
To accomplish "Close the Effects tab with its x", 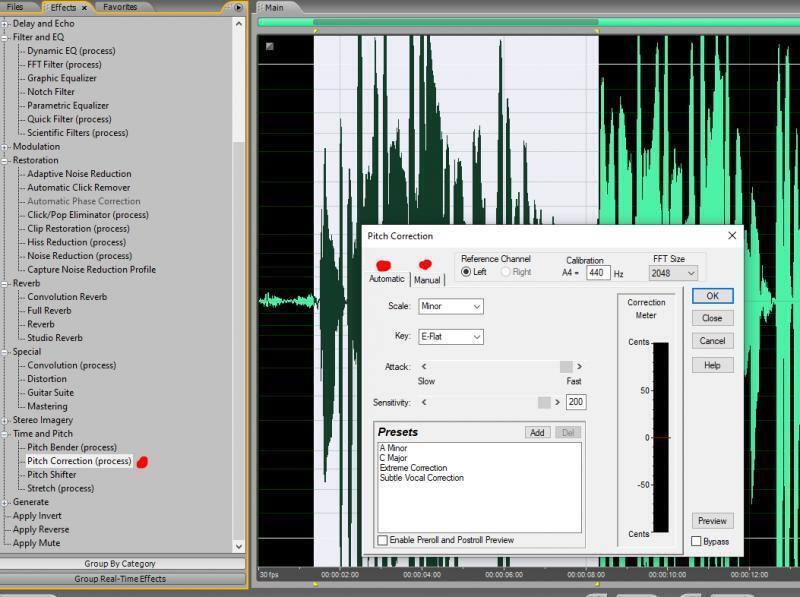I will (x=84, y=8).
